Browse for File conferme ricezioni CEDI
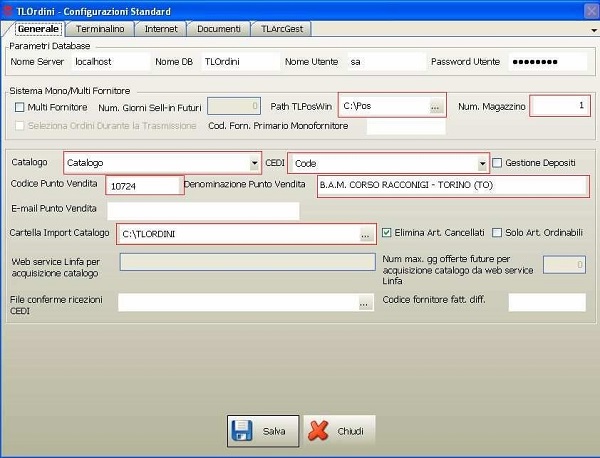Screen dimensions: 600x458 366,303
